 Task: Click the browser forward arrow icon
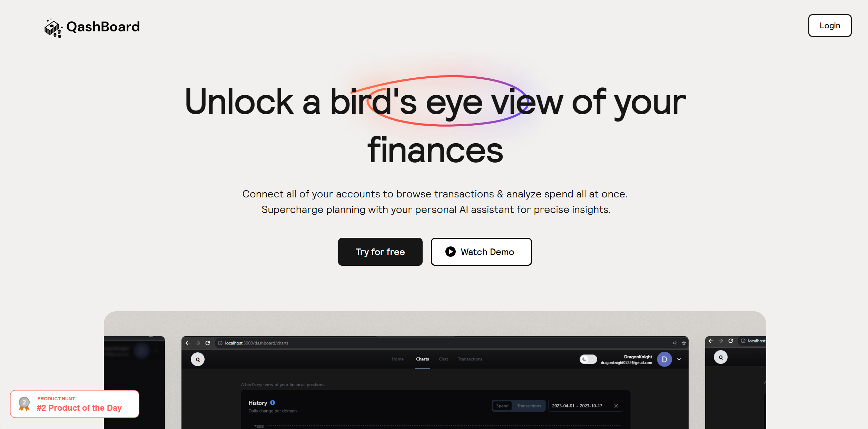click(x=198, y=343)
